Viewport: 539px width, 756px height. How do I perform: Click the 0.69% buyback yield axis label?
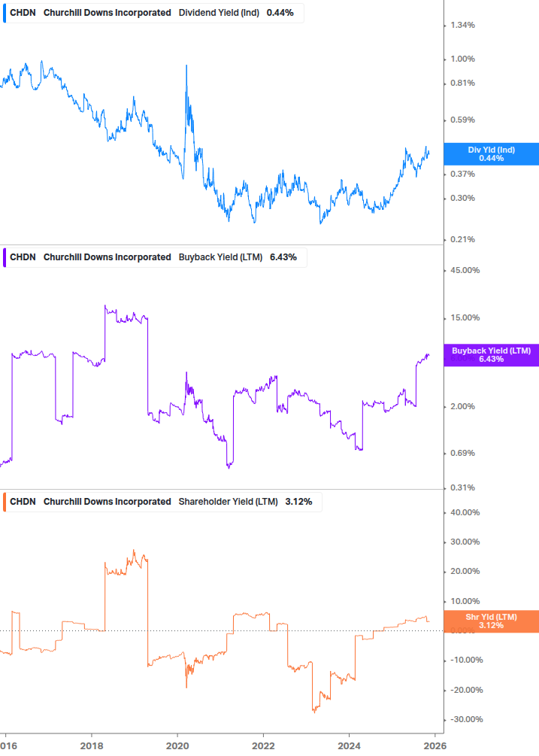(462, 453)
